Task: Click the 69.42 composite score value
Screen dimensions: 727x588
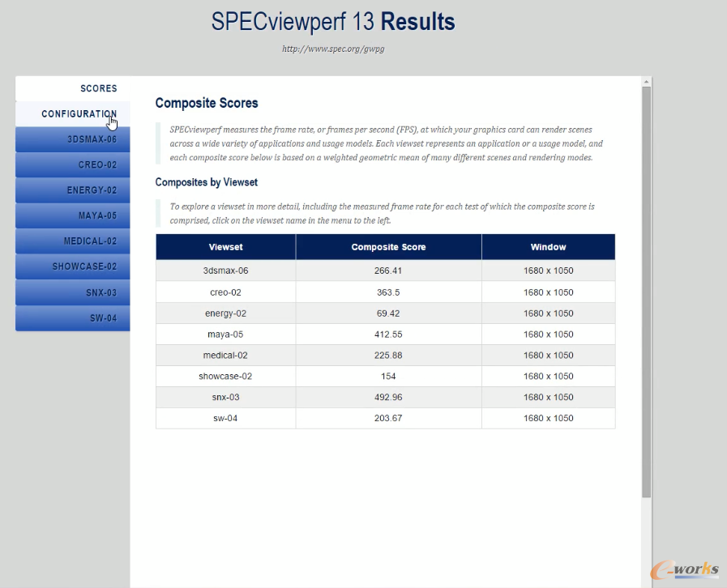Action: pos(388,313)
